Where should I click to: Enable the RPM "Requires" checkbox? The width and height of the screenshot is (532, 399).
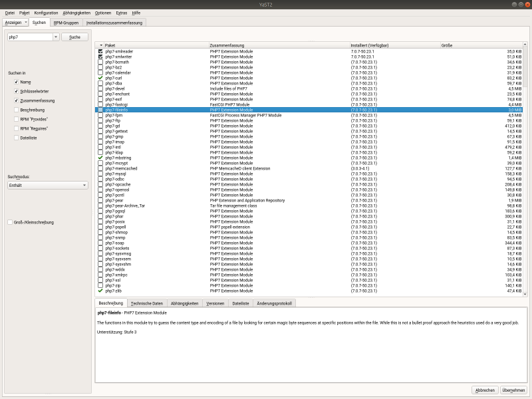[16, 128]
